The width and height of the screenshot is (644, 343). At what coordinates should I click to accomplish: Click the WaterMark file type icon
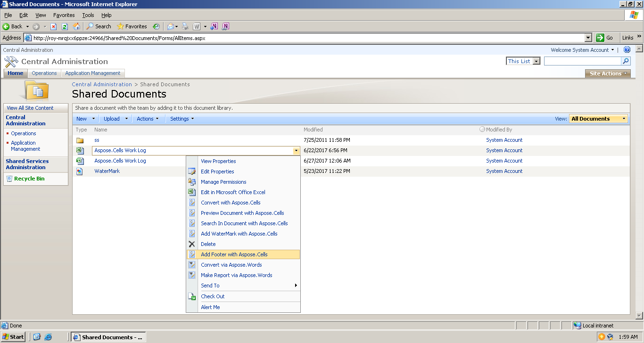click(80, 171)
